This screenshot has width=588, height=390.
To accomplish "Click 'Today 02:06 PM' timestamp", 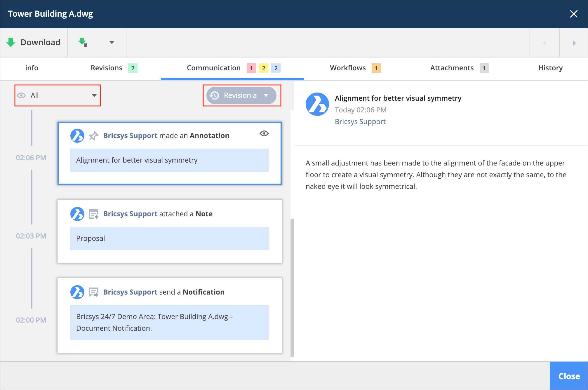I will point(361,110).
